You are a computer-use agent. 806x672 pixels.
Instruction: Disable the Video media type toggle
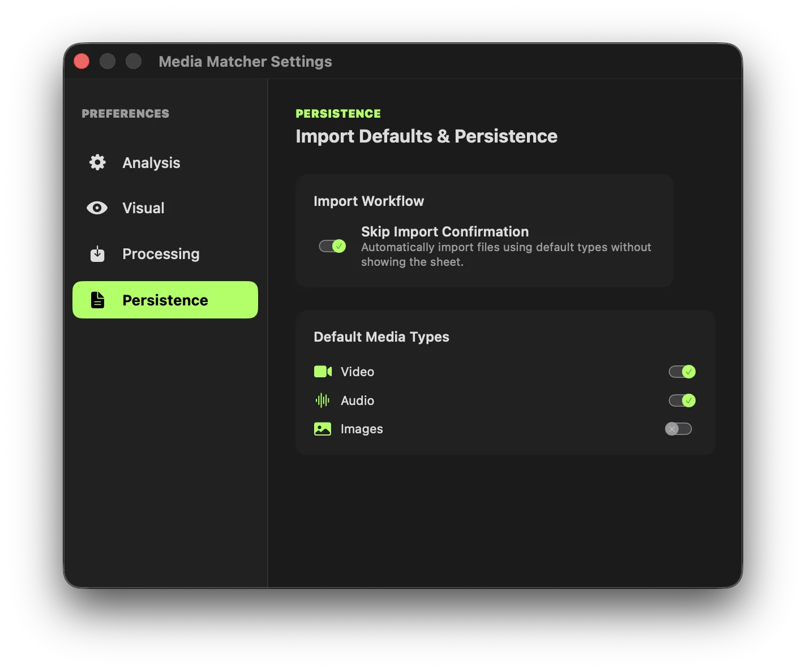682,372
